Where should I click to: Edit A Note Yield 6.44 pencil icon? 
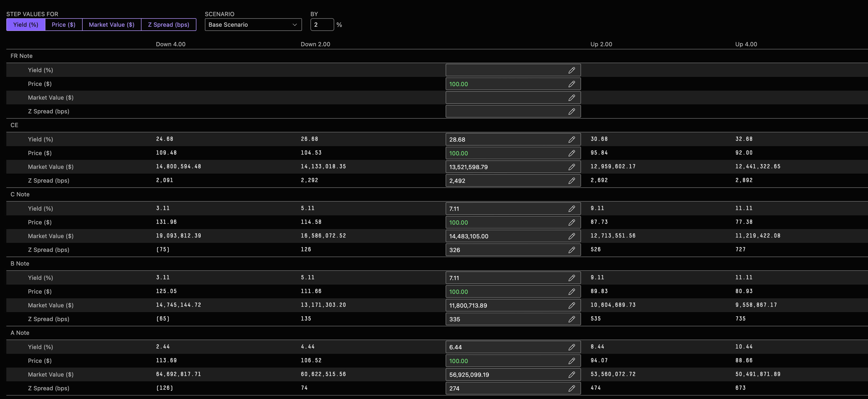click(572, 347)
